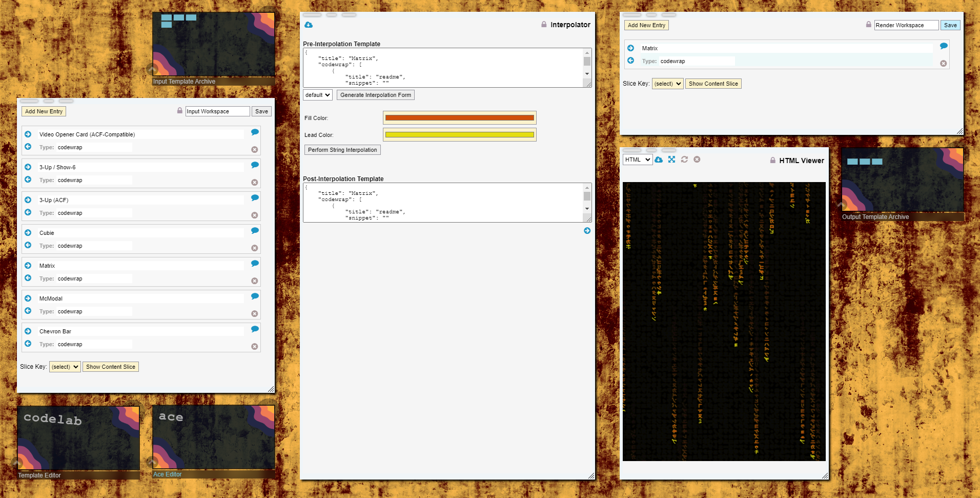Click Generate Interpolation Form button
This screenshot has height=498, width=980.
(x=376, y=95)
